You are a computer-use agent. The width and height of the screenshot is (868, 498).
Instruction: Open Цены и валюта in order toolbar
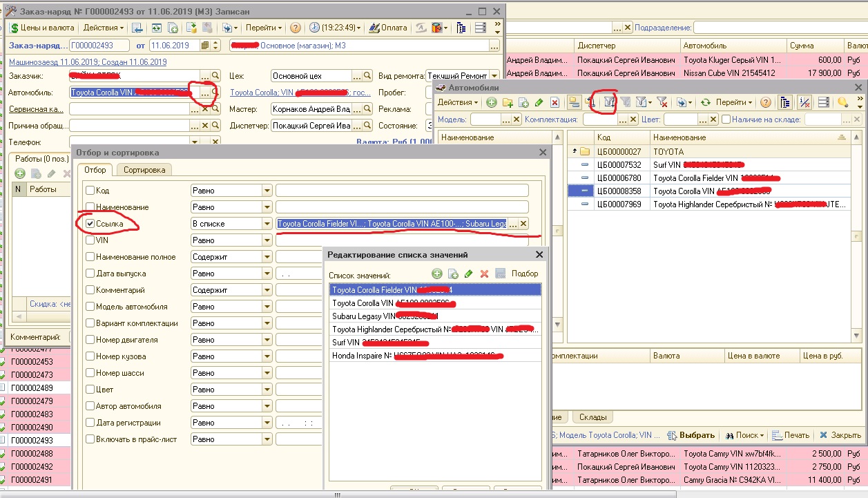tap(41, 28)
